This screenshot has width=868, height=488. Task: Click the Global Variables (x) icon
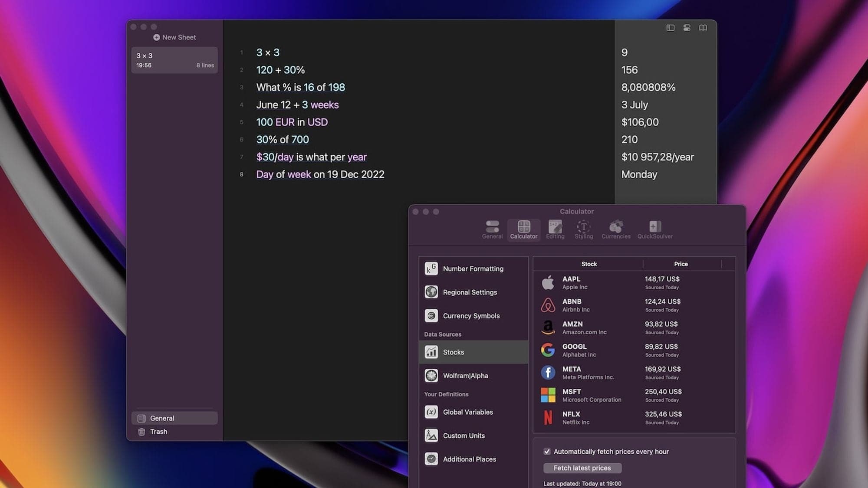click(x=431, y=412)
